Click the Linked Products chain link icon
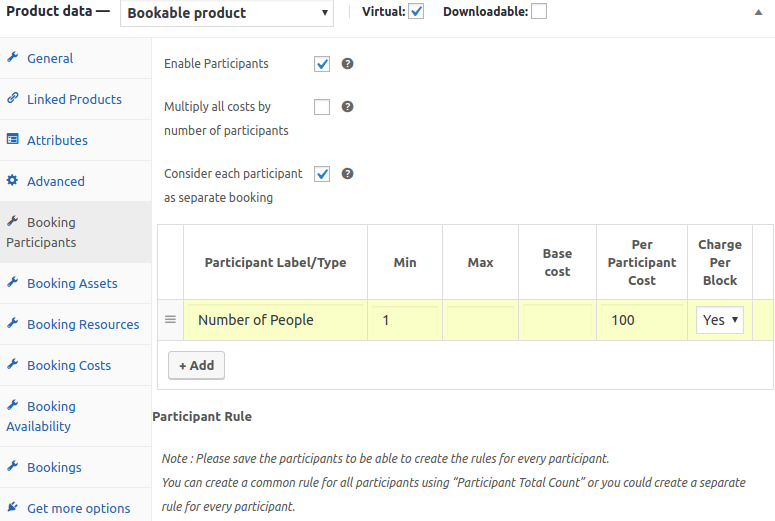This screenshot has height=521, width=775. coord(13,98)
